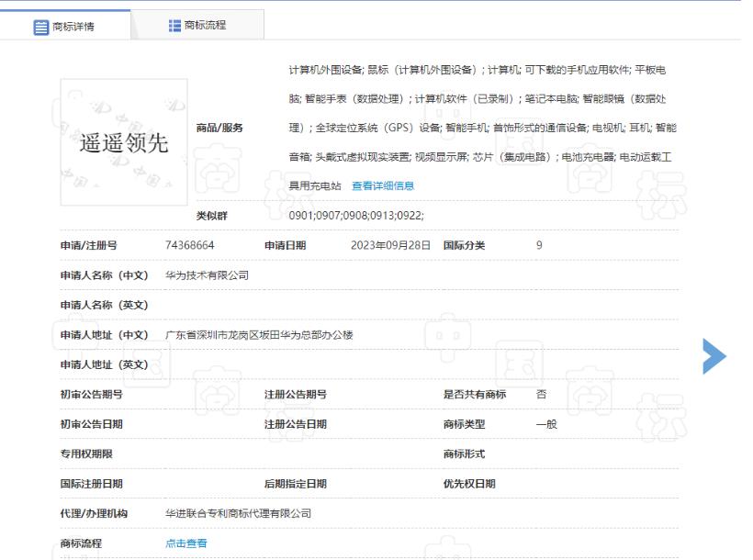Select applicant name 华为技术有限公司
753x560 pixels.
(x=207, y=275)
